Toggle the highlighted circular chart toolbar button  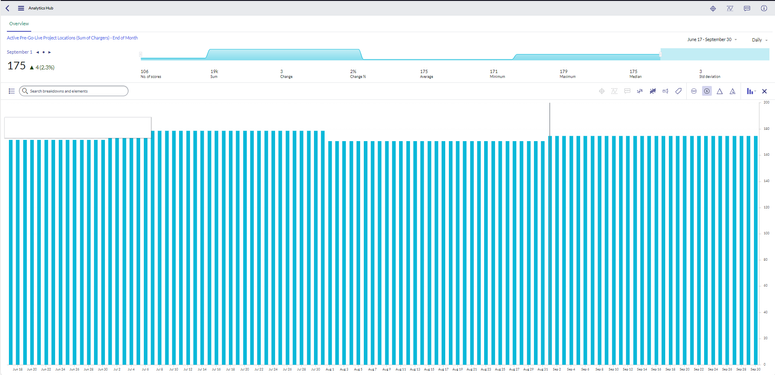pos(707,91)
